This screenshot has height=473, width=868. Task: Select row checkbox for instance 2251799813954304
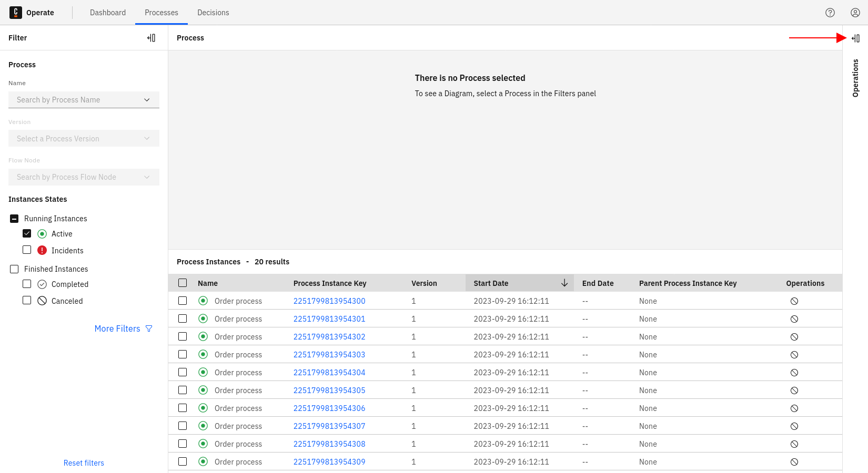point(183,372)
